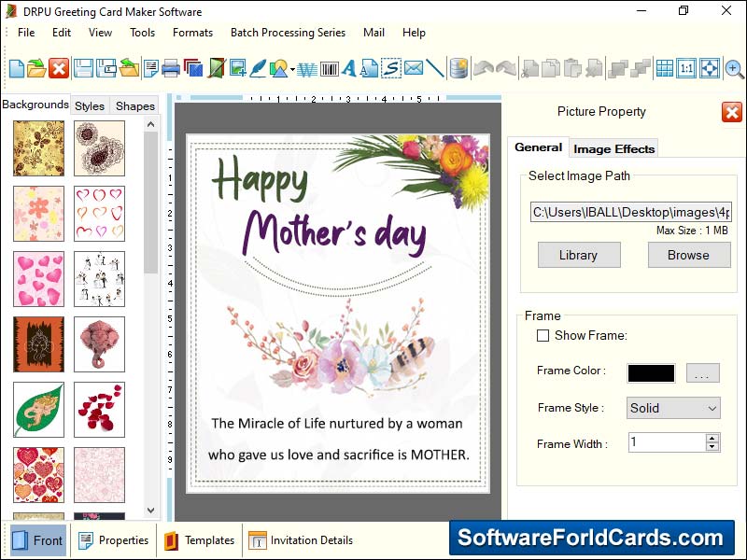Select the Zoom In magnifier icon
The image size is (747, 560).
coord(734,68)
